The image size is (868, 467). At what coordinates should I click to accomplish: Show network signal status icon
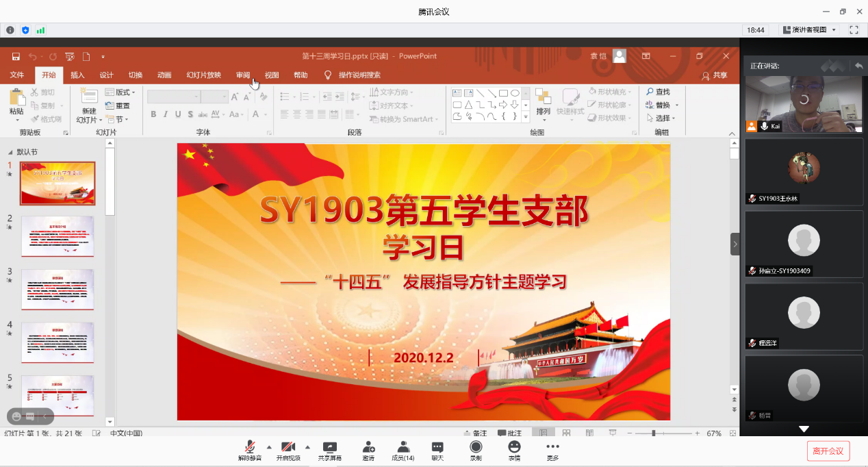pos(40,30)
